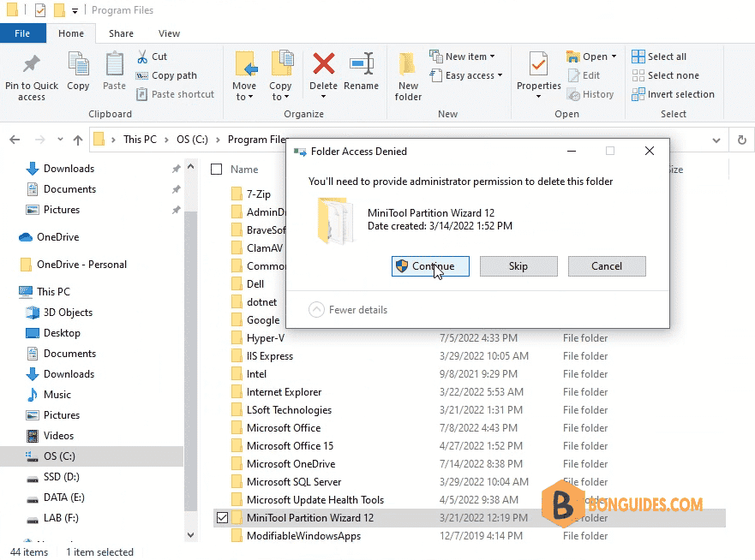This screenshot has width=755, height=560.
Task: Click the navigation pane scroll down arrow
Action: [x=190, y=535]
